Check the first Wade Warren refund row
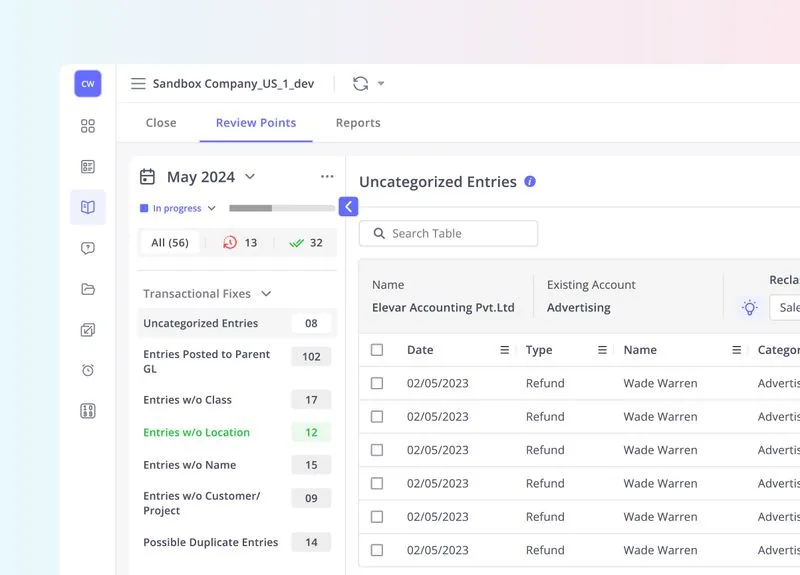The image size is (800, 575). [x=377, y=383]
